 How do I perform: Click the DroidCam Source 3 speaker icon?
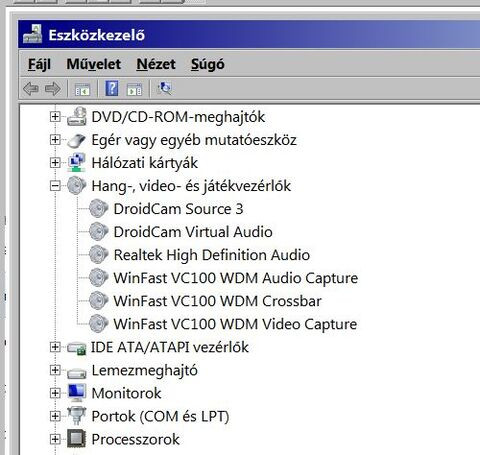point(98,209)
